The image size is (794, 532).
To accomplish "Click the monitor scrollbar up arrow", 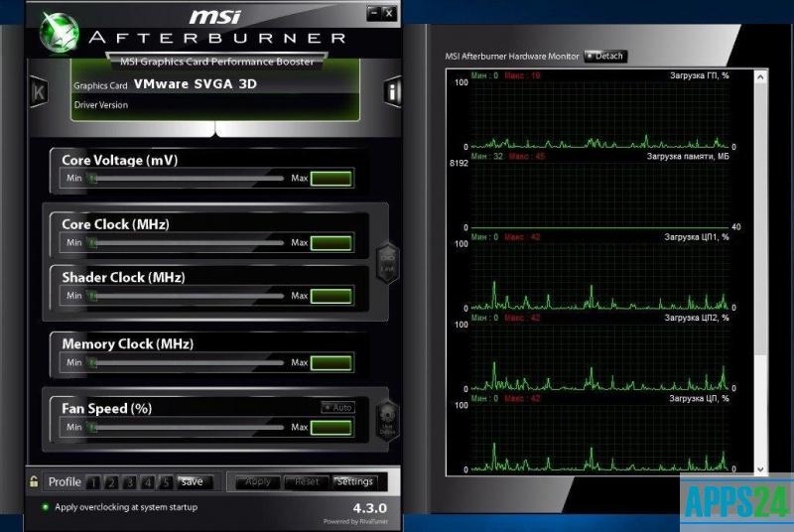I will tap(760, 77).
